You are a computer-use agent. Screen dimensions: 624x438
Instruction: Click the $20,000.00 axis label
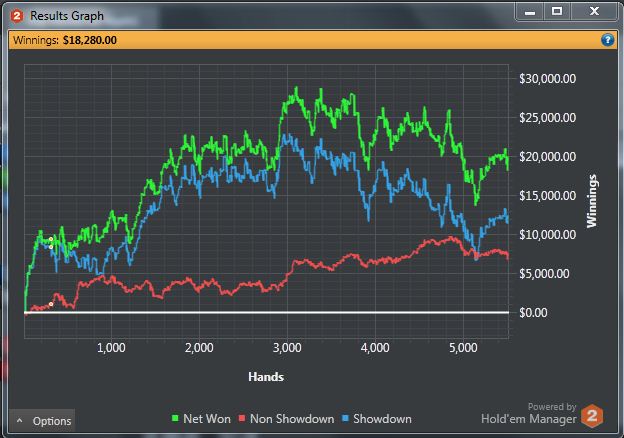[547, 157]
